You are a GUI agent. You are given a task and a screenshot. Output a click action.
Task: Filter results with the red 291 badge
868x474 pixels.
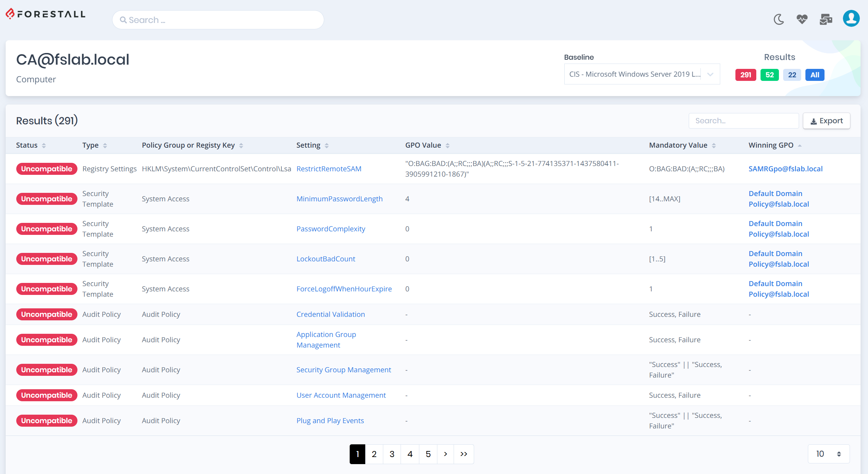(x=745, y=75)
